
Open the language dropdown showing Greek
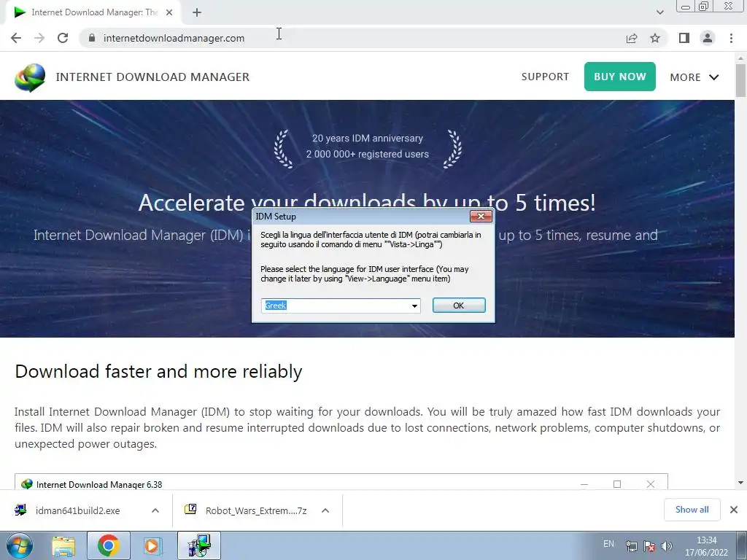point(414,306)
